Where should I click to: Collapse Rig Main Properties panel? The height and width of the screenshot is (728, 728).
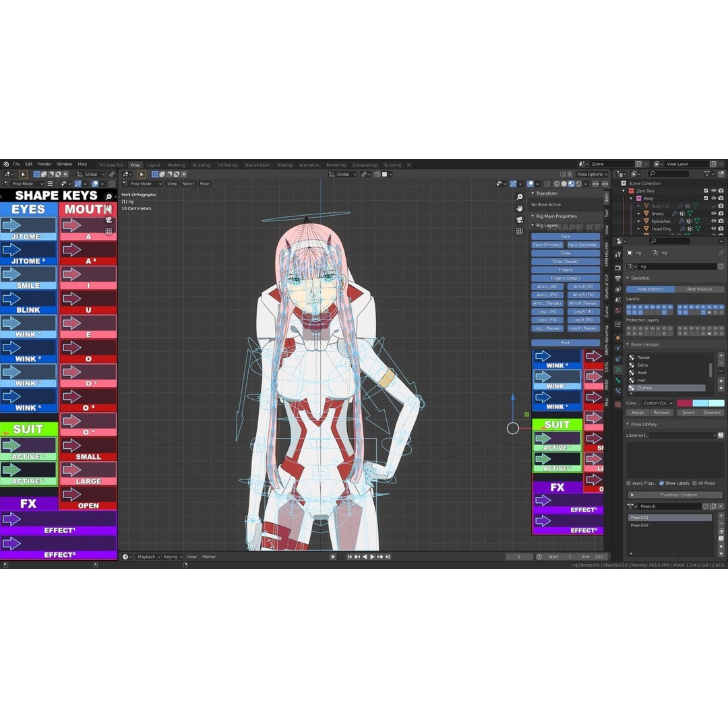[x=533, y=216]
